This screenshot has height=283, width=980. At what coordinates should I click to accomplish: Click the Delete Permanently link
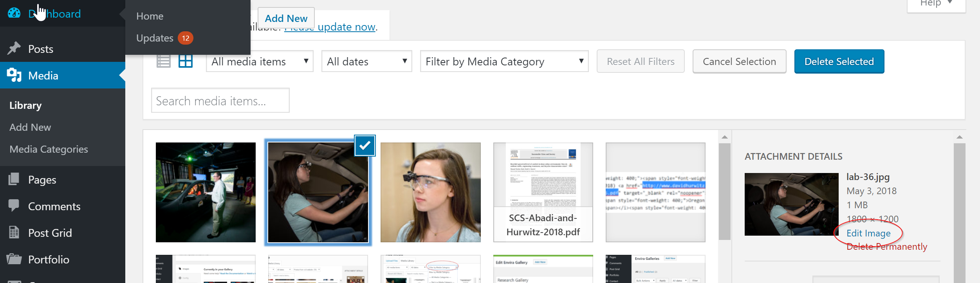[x=887, y=247]
